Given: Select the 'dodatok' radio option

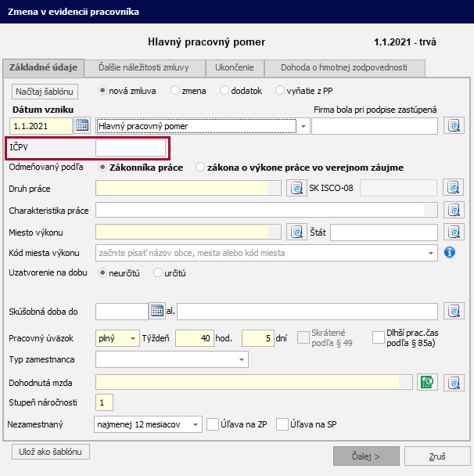Looking at the screenshot, I should (225, 91).
